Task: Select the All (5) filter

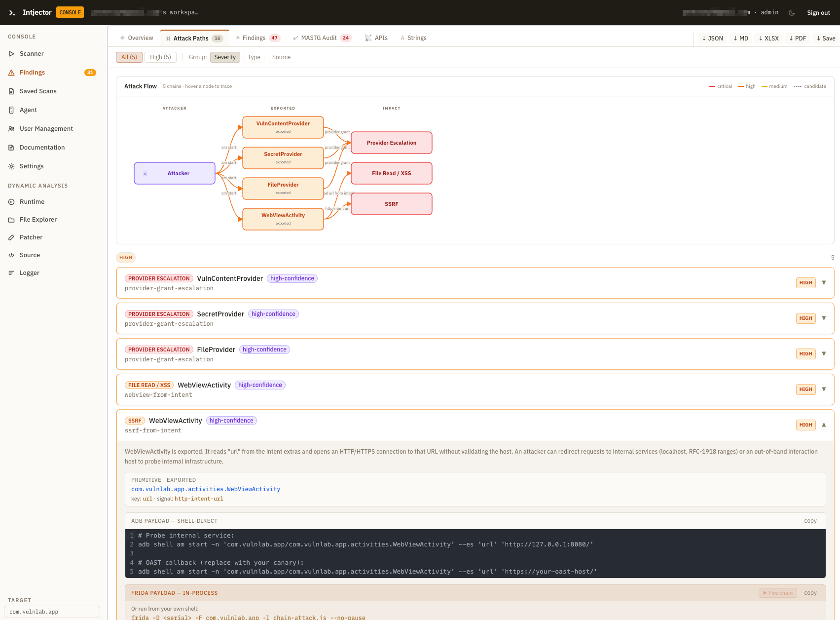Action: point(129,57)
